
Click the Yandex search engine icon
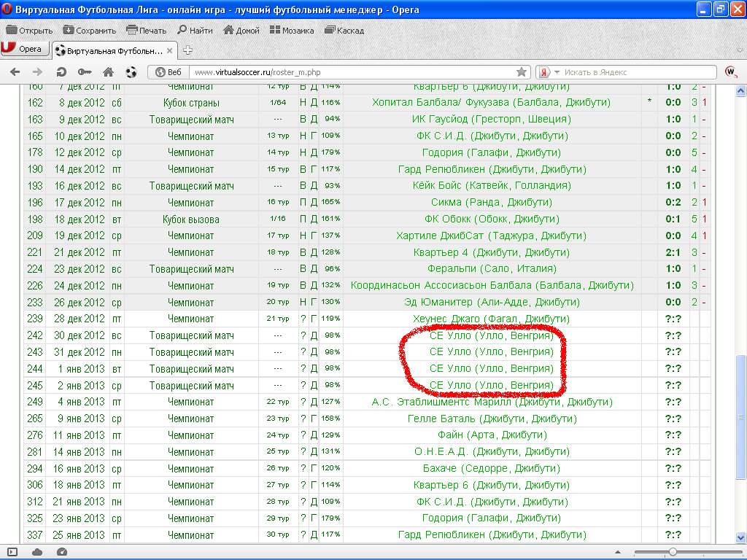544,72
